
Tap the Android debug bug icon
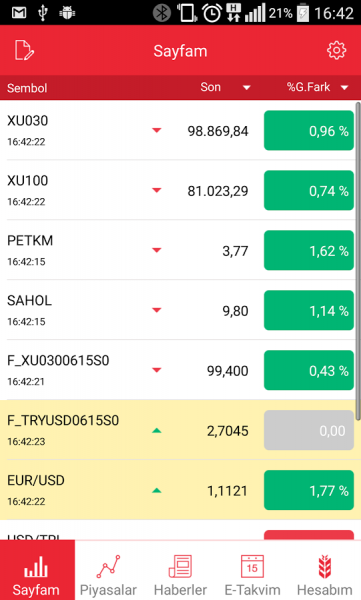pyautogui.click(x=67, y=13)
